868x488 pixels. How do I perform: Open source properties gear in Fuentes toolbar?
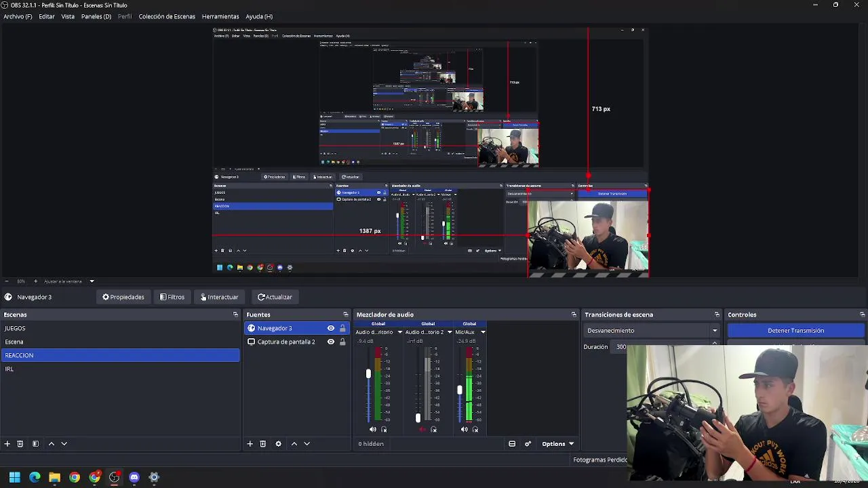[278, 444]
